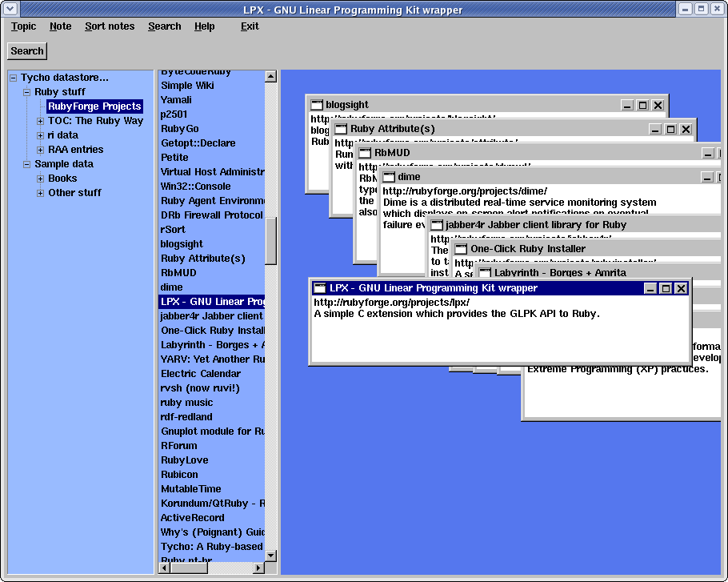This screenshot has height=582, width=728.
Task: Click the blogsight window menu icon
Action: (x=317, y=105)
